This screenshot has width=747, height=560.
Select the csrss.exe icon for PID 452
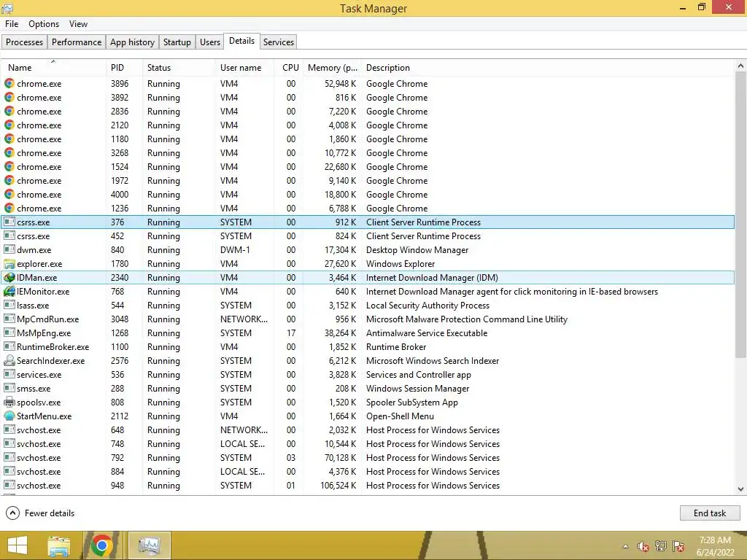[x=9, y=236]
